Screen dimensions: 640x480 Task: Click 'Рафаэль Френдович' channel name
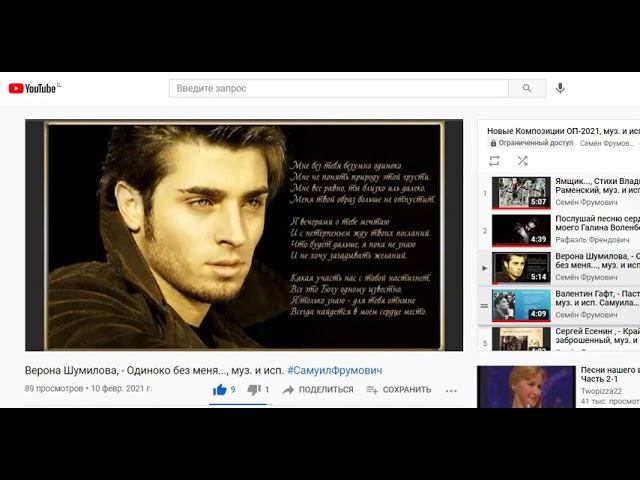click(x=592, y=240)
